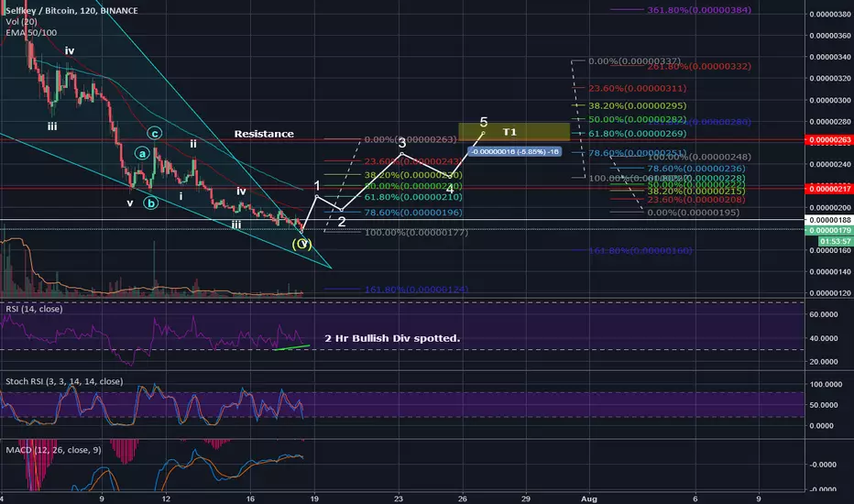This screenshot has width=854, height=504.
Task: Click the white wave number 1
Action: click(317, 186)
